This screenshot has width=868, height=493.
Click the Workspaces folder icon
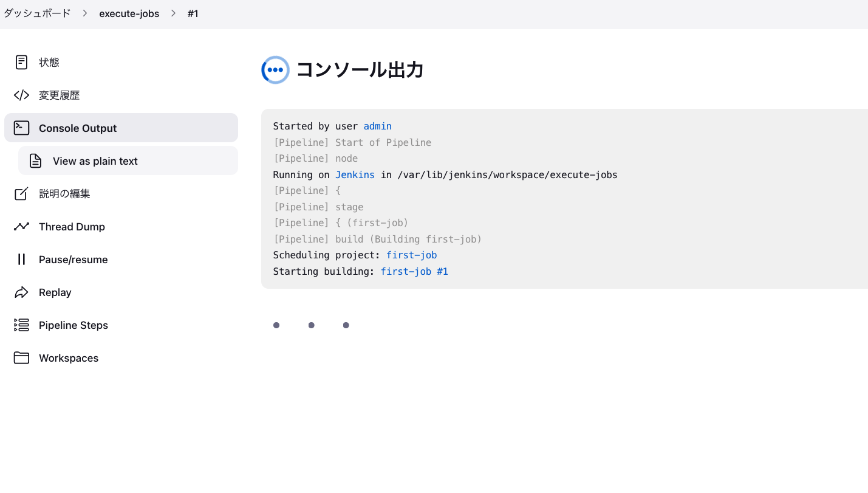tap(21, 357)
